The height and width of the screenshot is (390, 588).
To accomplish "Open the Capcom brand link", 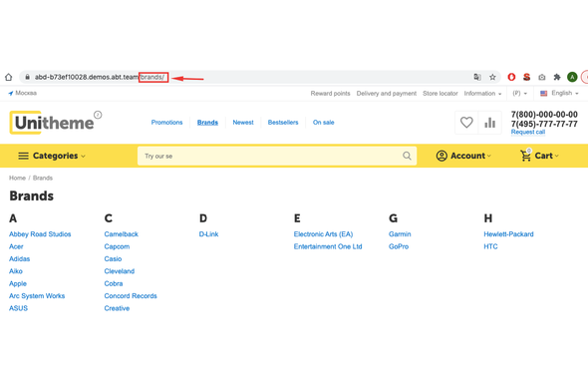I will click(117, 246).
